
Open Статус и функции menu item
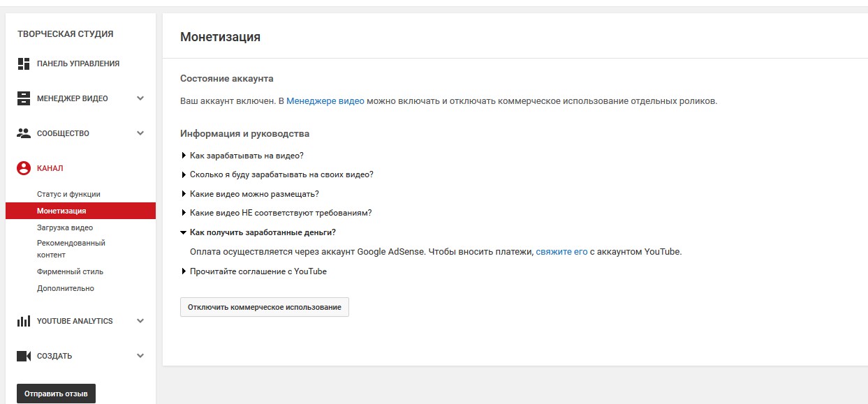click(68, 194)
